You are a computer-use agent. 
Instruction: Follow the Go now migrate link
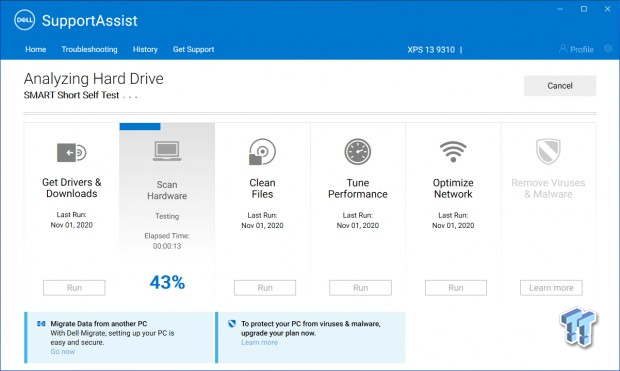(62, 352)
